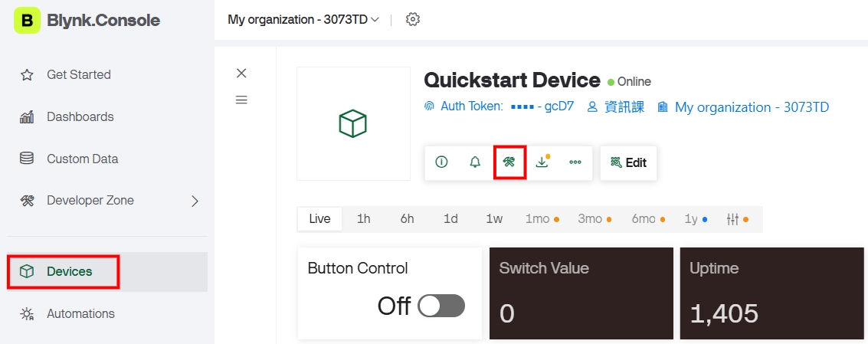Viewport: 868px width, 344px height.
Task: Click the Blynk logo icon
Action: (27, 21)
